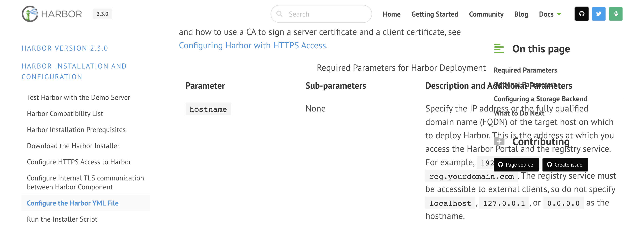
Task: Navigate to the Home menu item
Action: coord(391,14)
